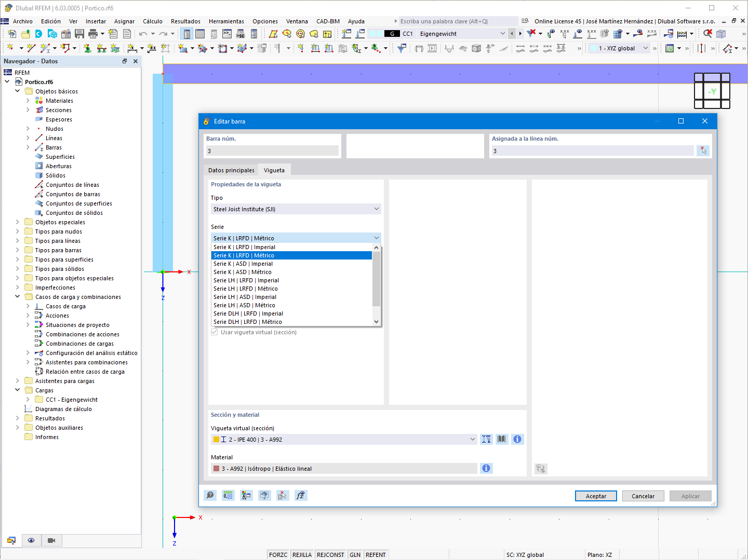Open the Herramientas menu
748x560 pixels.
tap(226, 21)
